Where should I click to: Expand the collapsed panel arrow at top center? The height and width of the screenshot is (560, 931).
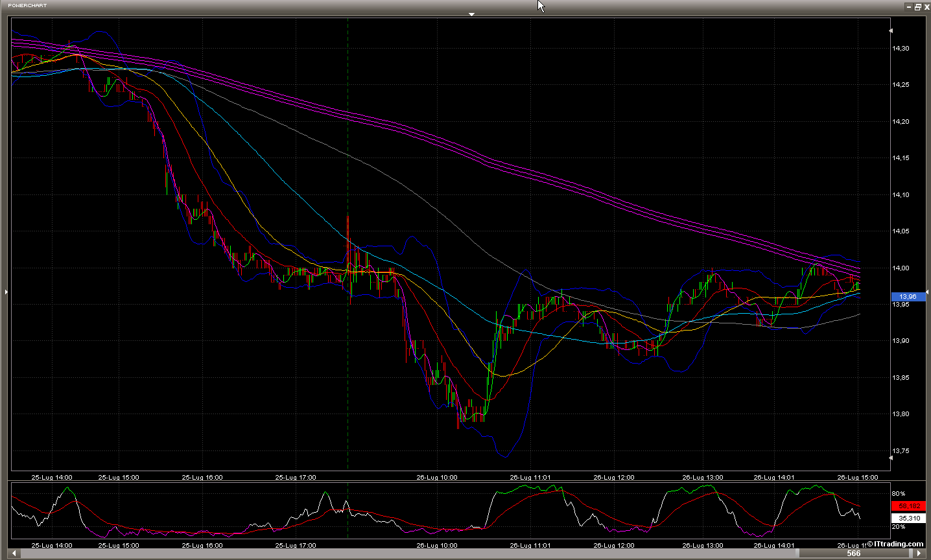point(471,14)
